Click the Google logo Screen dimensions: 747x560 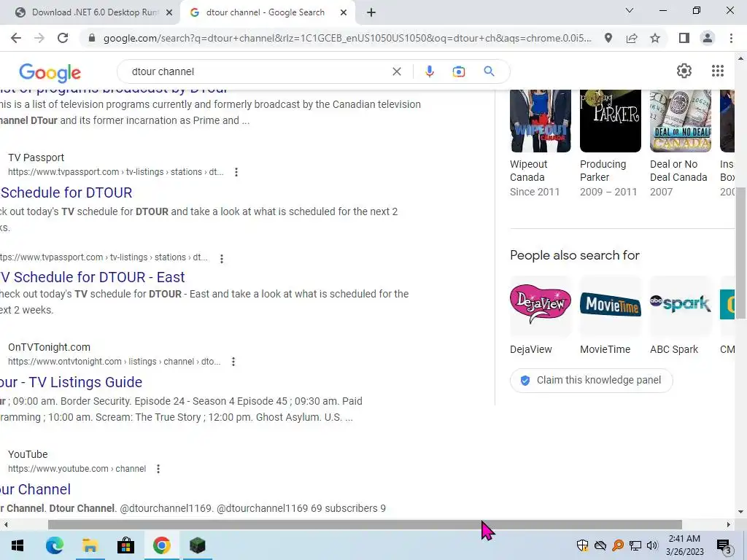click(x=50, y=72)
